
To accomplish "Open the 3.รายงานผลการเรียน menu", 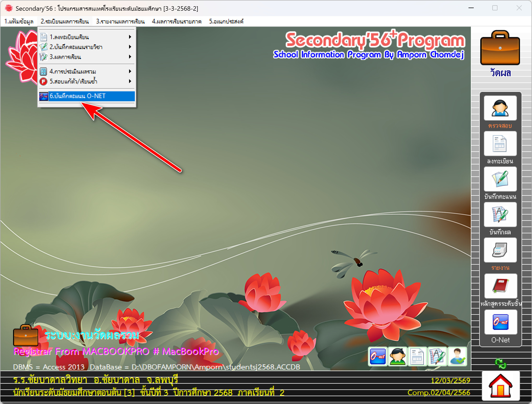I will (120, 21).
